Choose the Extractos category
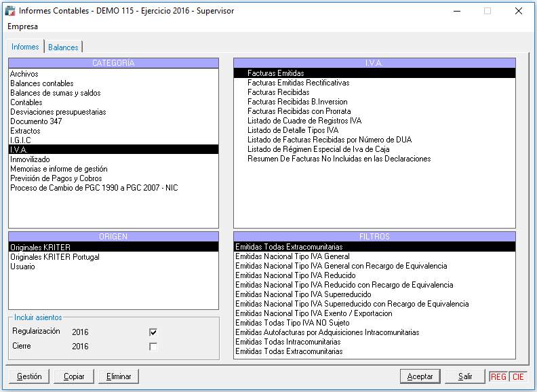 pos(113,131)
